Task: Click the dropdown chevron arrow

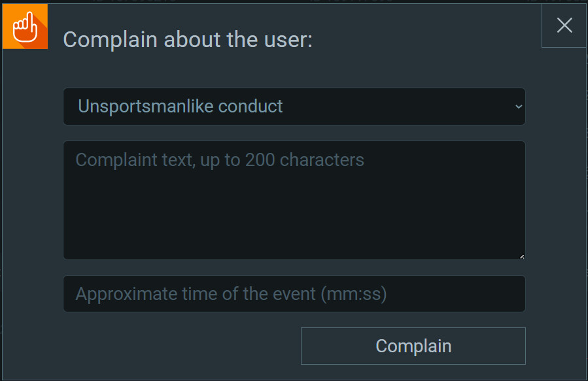Action: tap(518, 107)
